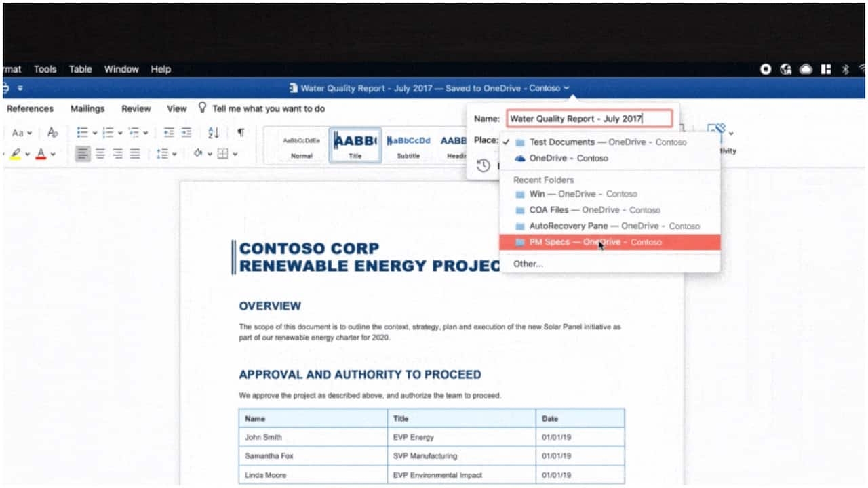This screenshot has height=488, width=868.
Task: Open the Table menu
Action: 80,69
